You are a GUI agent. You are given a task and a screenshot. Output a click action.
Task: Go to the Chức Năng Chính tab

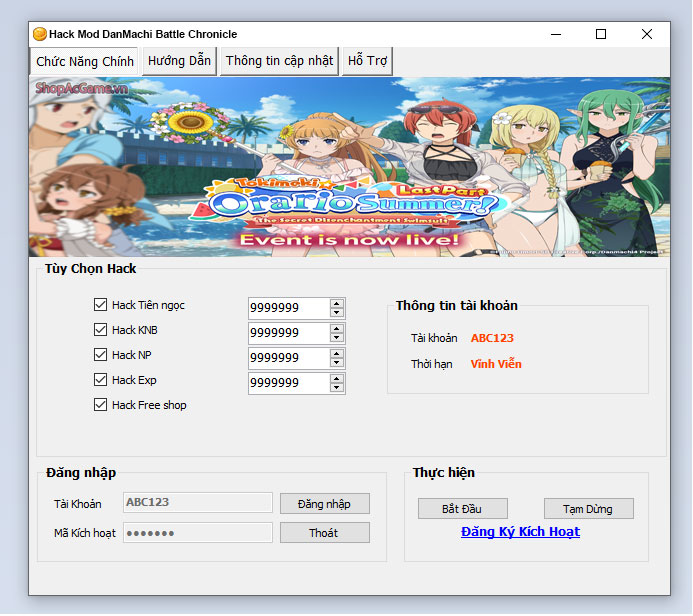click(x=85, y=61)
